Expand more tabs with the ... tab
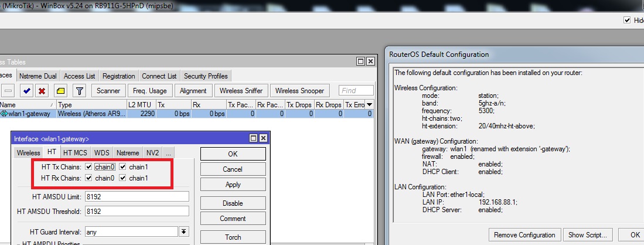Viewport: 644px width, 245px height. click(x=168, y=152)
